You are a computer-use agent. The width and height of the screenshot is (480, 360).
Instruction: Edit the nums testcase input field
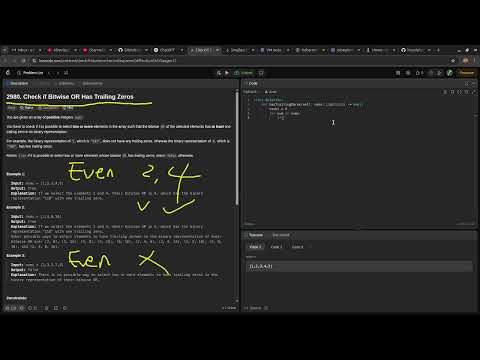tap(359, 266)
